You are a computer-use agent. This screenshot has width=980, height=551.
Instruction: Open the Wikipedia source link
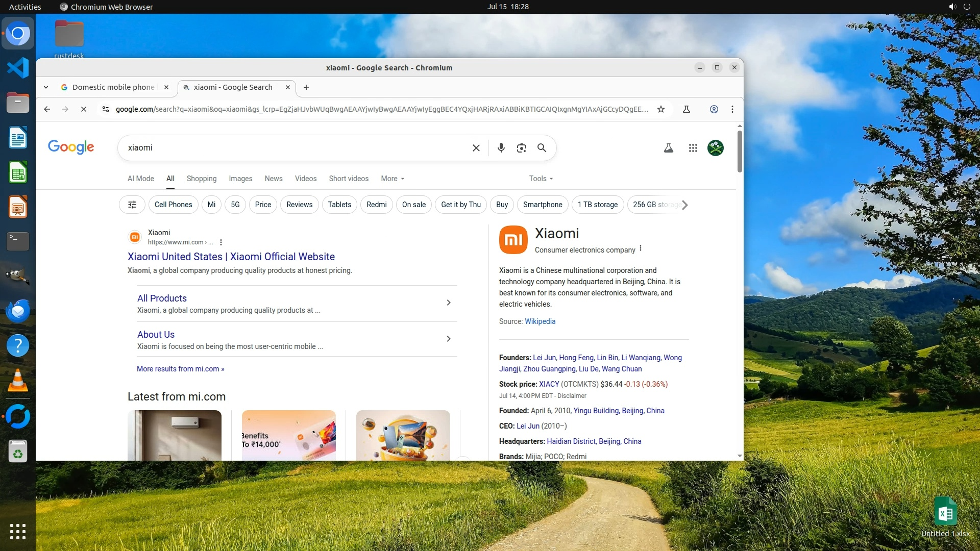pos(540,321)
